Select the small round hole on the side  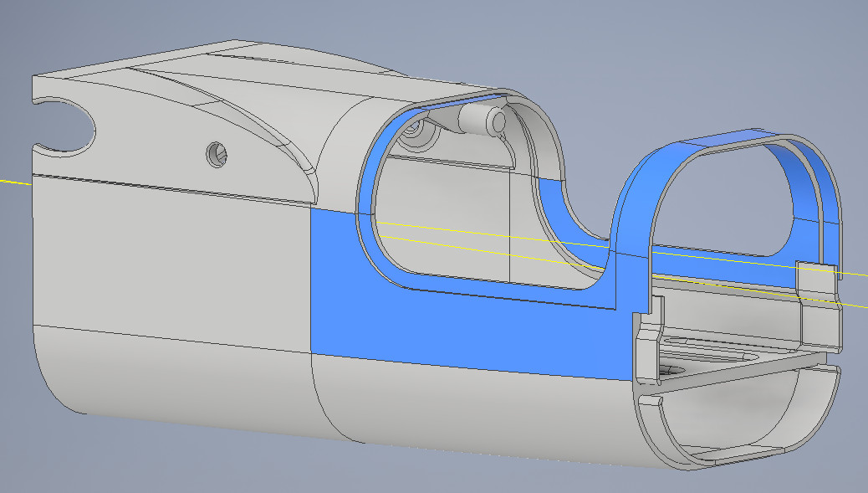point(218,153)
